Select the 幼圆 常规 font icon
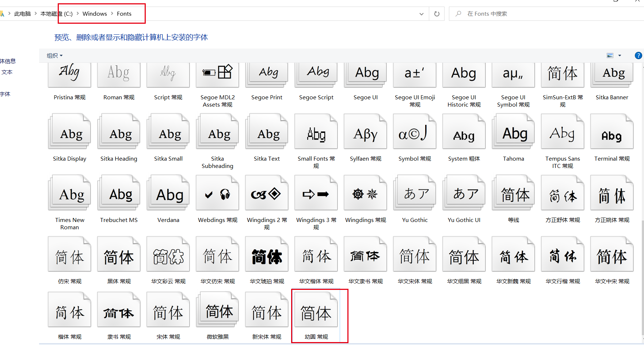Viewport: 644px width, 345px height. pos(316,310)
